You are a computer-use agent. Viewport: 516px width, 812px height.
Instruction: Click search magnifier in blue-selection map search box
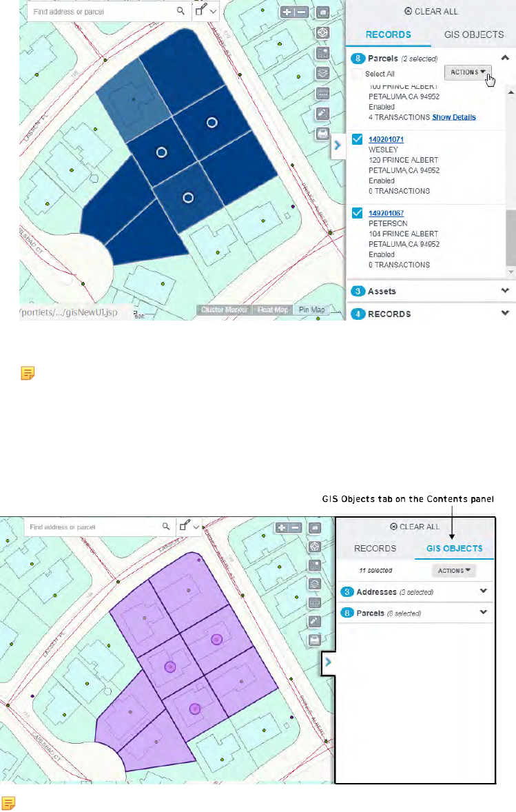coord(180,10)
